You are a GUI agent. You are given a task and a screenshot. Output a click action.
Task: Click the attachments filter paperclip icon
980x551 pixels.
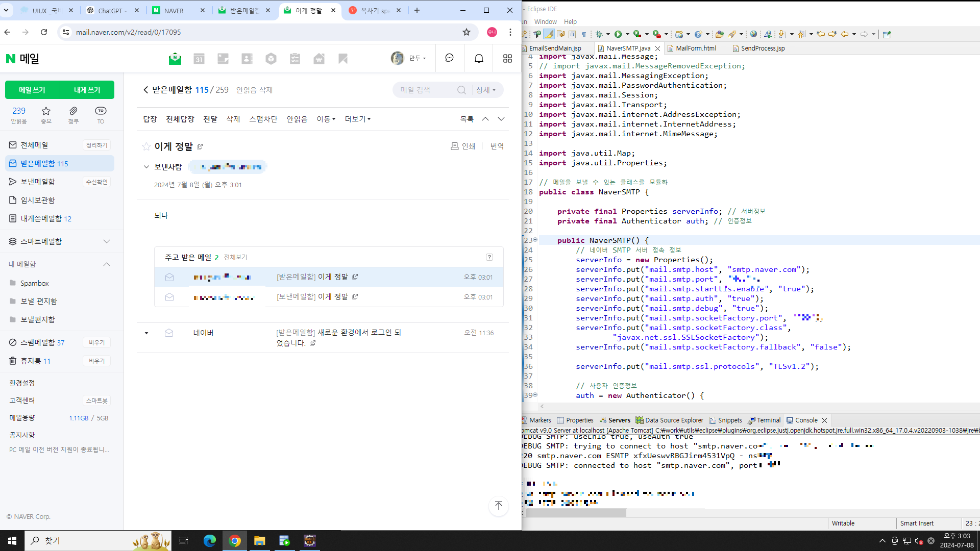73,111
